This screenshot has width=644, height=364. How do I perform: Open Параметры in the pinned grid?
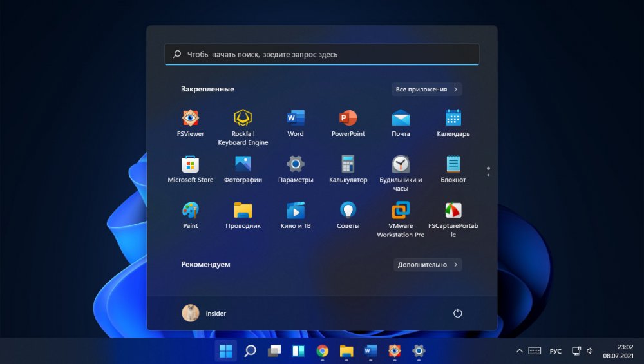pyautogui.click(x=296, y=169)
